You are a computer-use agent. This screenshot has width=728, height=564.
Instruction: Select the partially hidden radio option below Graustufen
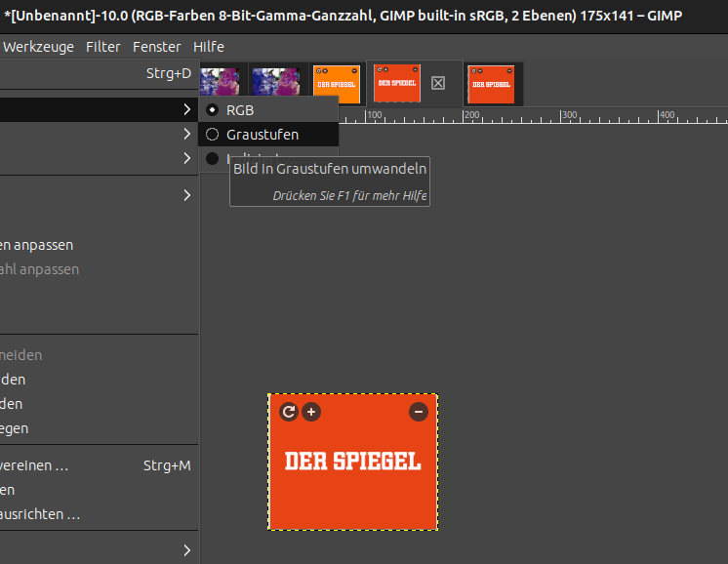213,158
